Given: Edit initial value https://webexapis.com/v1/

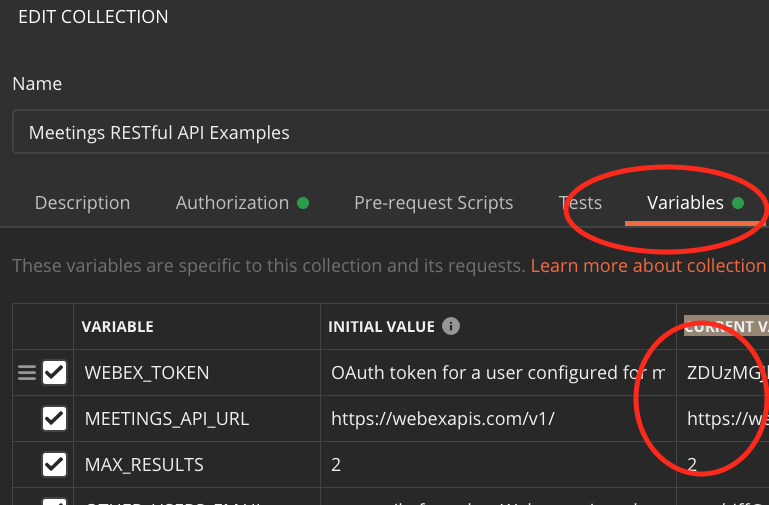Looking at the screenshot, I should (498, 418).
